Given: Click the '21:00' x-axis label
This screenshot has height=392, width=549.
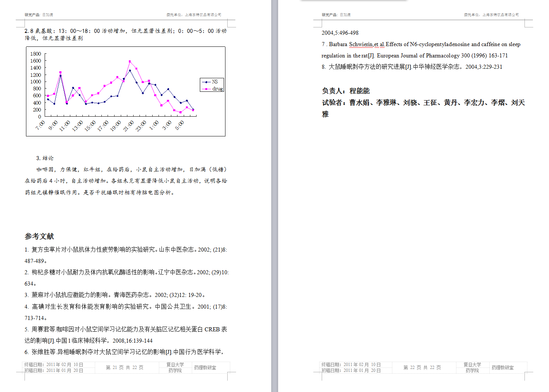Looking at the screenshot, I should coord(128,126).
